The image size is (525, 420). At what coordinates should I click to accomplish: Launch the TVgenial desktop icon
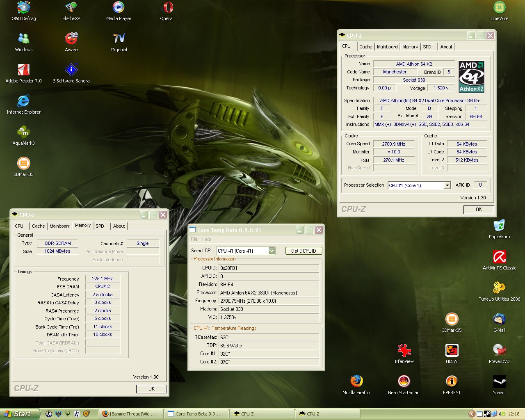pyautogui.click(x=119, y=42)
